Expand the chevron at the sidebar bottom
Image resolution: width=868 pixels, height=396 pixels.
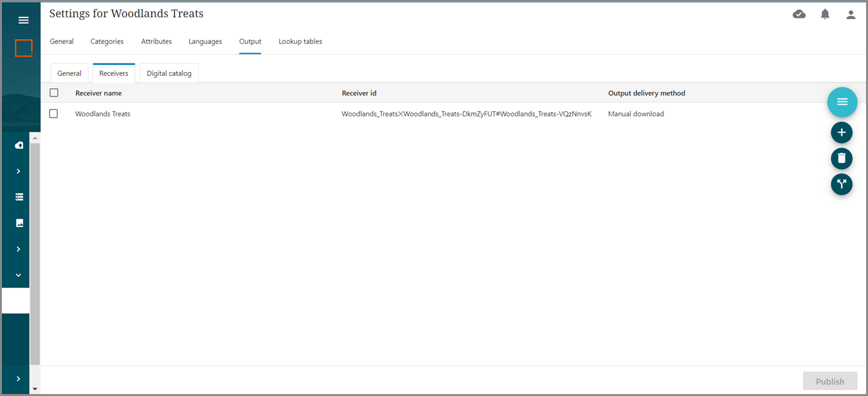coord(19,379)
